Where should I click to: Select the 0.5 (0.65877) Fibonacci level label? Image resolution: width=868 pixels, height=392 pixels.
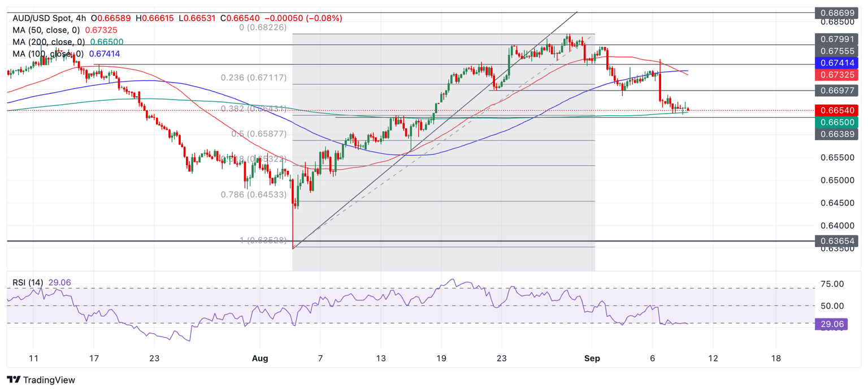click(x=259, y=135)
